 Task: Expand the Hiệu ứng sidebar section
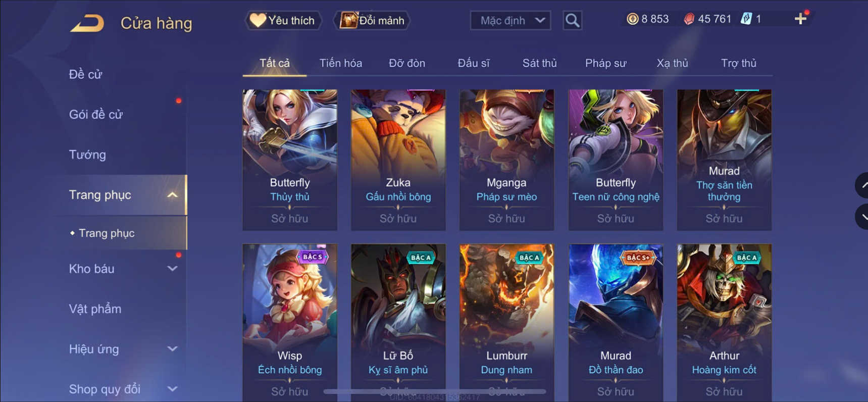pyautogui.click(x=172, y=349)
